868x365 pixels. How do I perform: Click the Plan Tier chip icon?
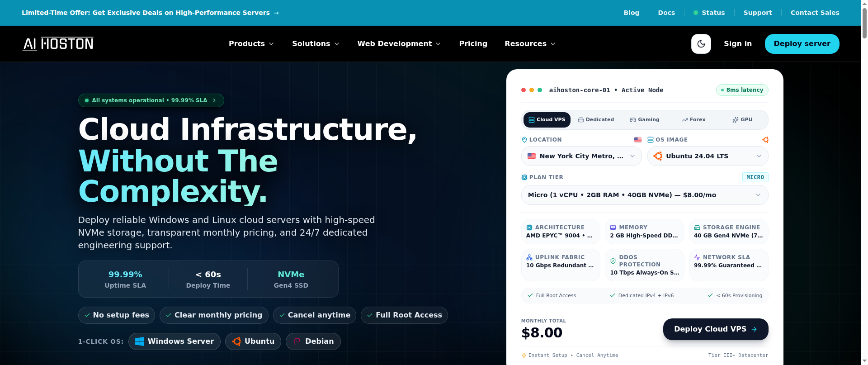point(524,177)
